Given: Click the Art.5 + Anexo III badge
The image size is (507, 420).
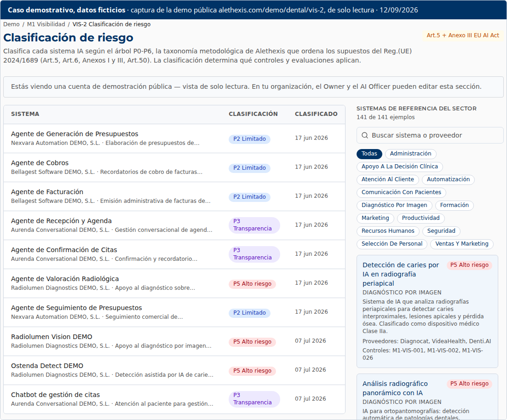Looking at the screenshot, I should pos(463,35).
